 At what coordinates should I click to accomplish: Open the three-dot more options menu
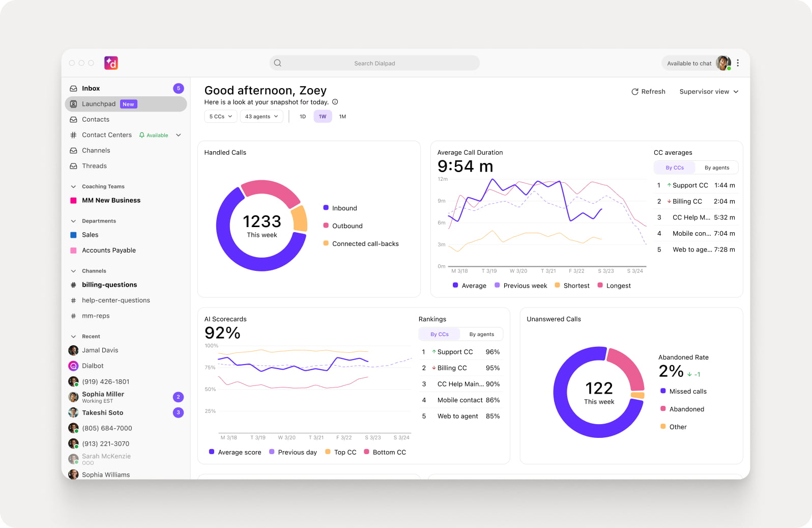click(738, 63)
